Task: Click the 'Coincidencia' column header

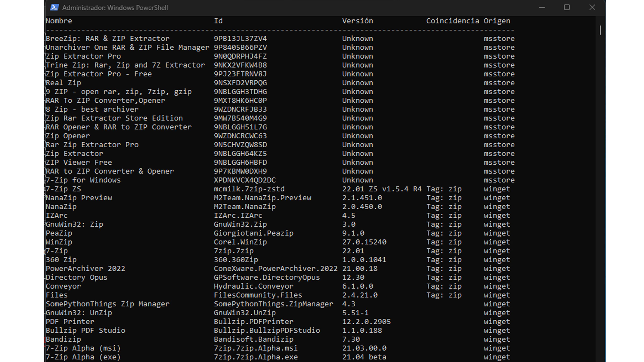Action: coord(452,21)
